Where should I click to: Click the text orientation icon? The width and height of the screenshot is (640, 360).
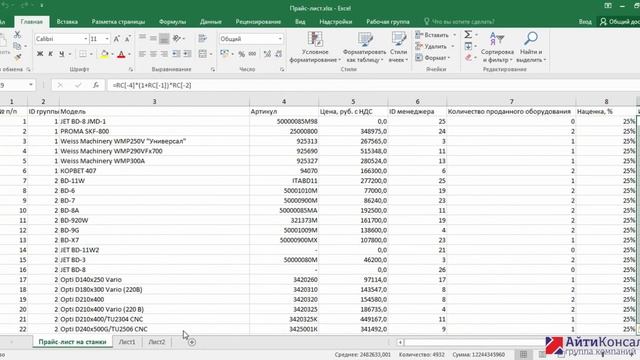point(177,39)
